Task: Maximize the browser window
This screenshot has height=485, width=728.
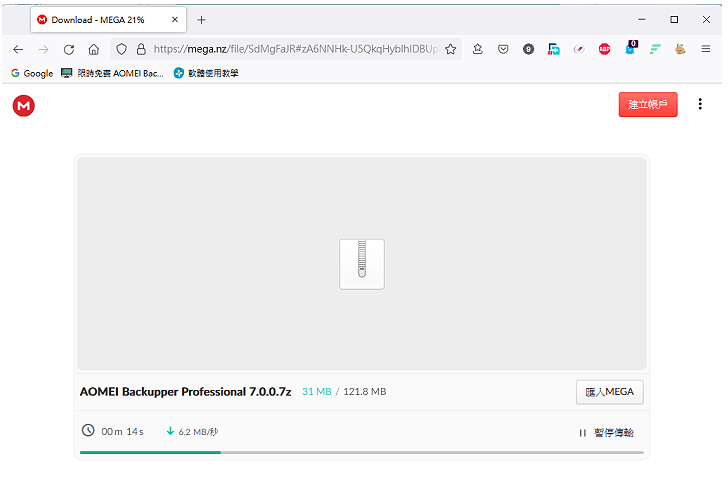Action: (x=674, y=19)
